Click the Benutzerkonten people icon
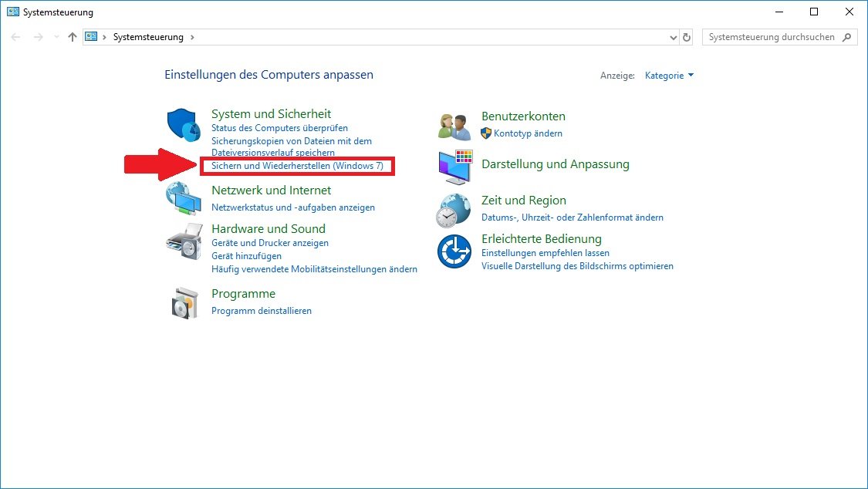This screenshot has width=868, height=489. pyautogui.click(x=454, y=126)
